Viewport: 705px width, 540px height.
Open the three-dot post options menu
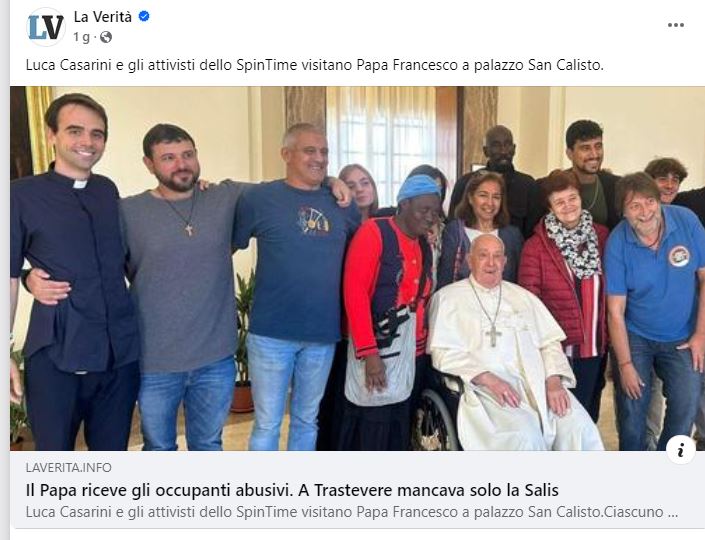coord(675,25)
